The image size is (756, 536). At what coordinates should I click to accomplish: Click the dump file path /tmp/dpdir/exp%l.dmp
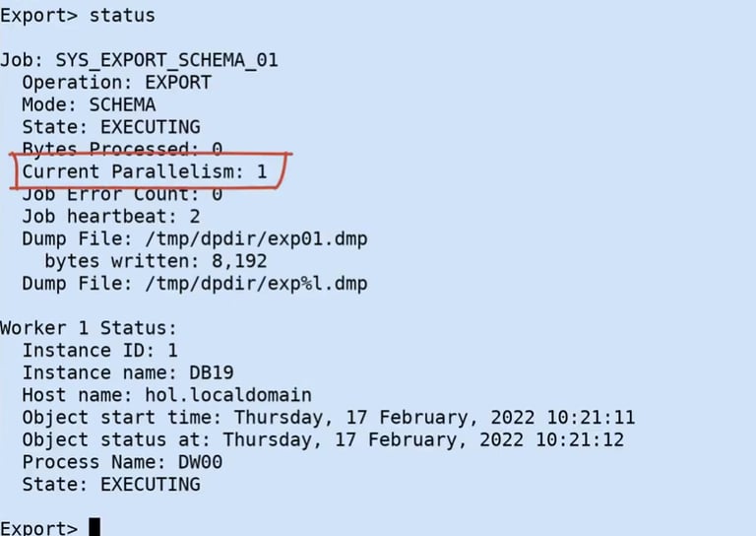point(256,283)
